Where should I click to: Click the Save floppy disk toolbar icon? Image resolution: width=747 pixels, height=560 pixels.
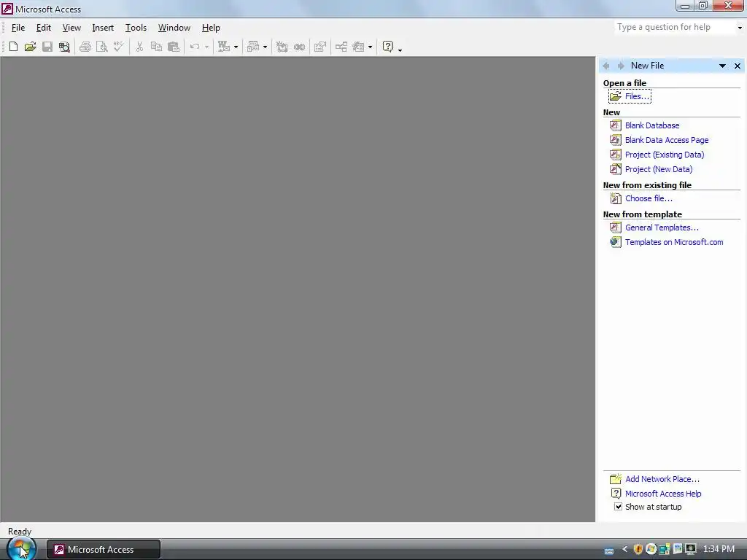(47, 47)
